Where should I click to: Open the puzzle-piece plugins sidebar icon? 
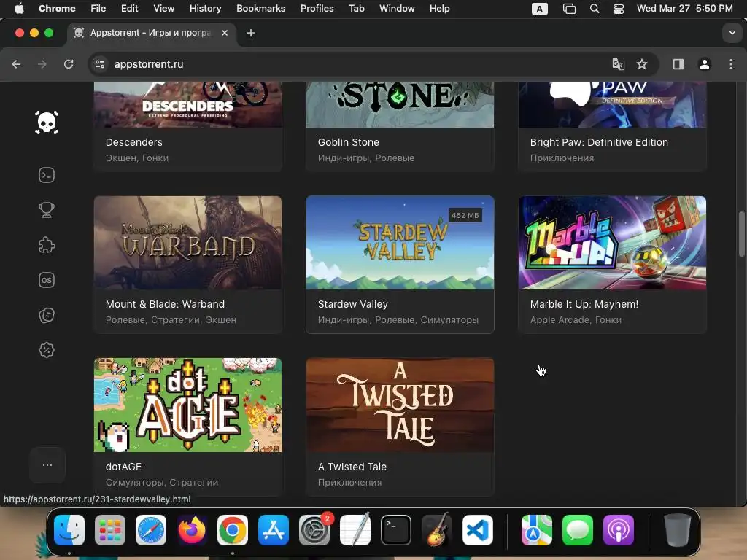click(x=47, y=245)
